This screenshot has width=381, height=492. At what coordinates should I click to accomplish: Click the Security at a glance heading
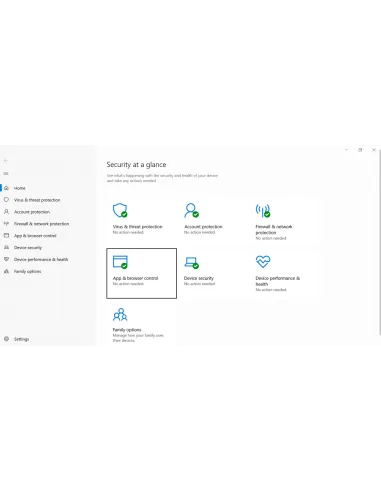coord(136,165)
